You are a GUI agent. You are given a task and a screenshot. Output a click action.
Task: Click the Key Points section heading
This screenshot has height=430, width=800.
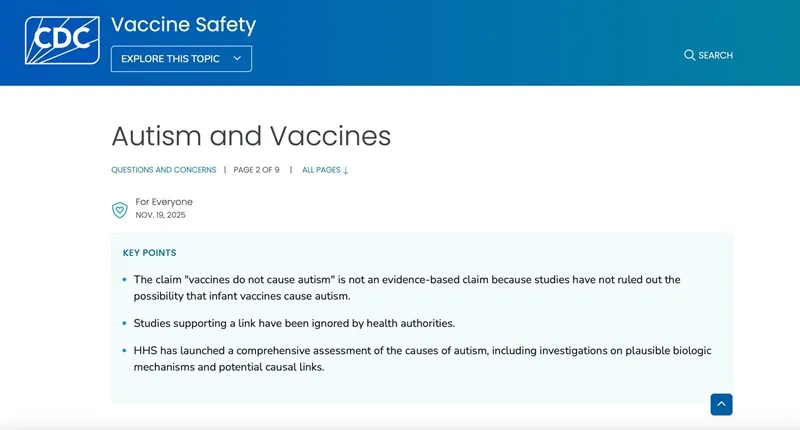click(x=149, y=253)
